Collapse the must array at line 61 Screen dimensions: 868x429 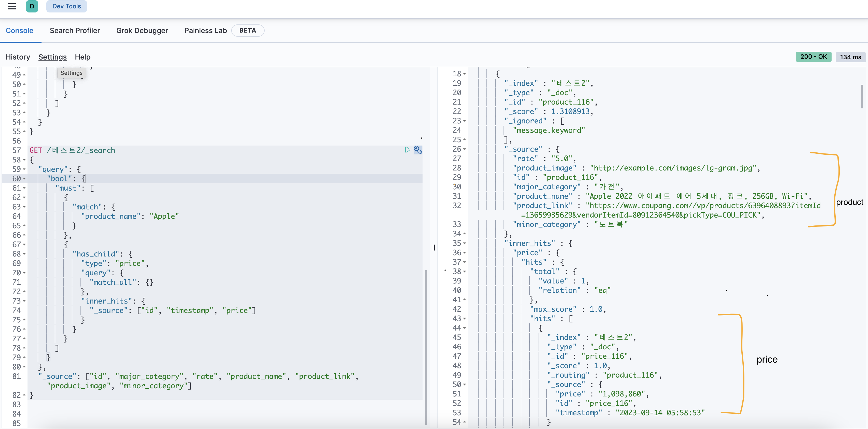[x=24, y=188]
